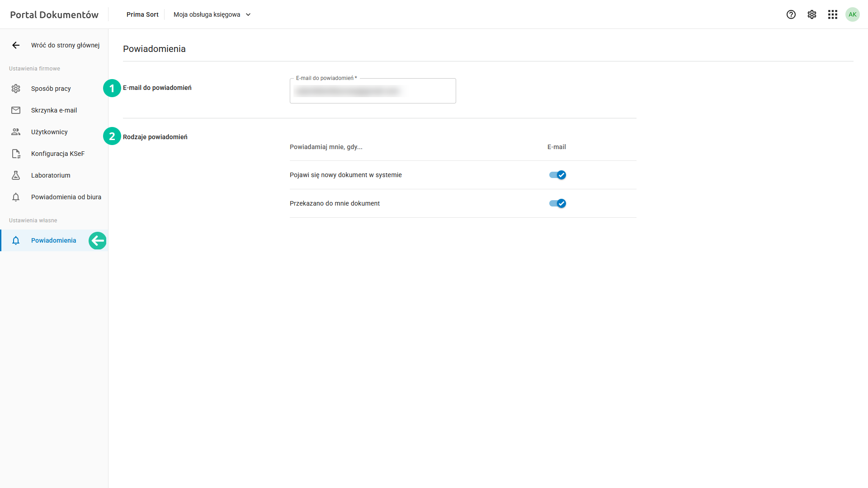868x488 pixels.
Task: Click the Konfiguracja KSeF document icon
Action: pyautogui.click(x=16, y=154)
